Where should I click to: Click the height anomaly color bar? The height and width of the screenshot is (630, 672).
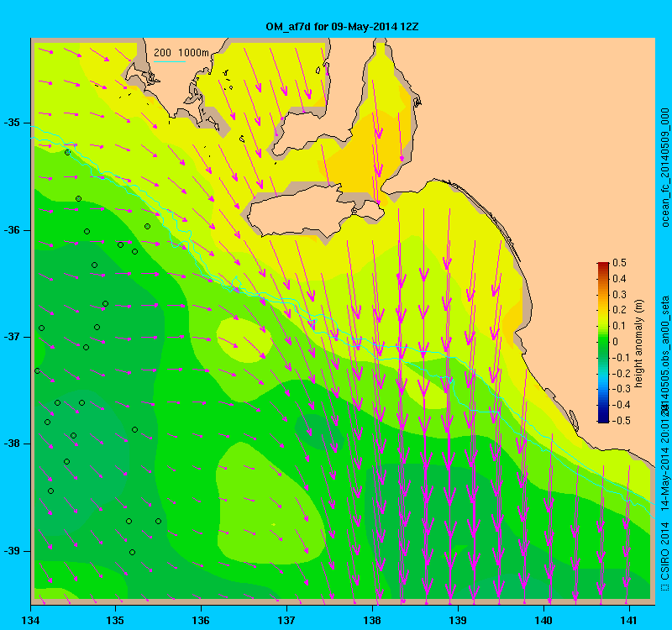(x=603, y=343)
